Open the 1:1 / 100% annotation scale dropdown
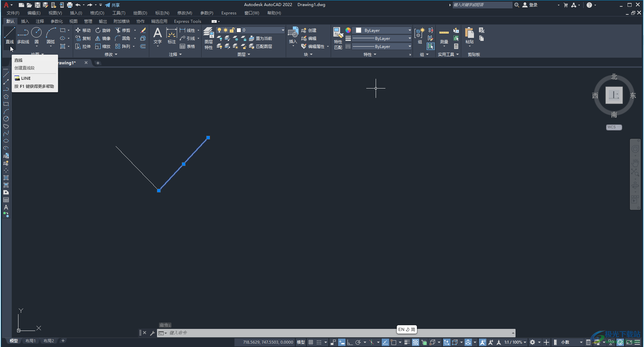 coord(515,342)
